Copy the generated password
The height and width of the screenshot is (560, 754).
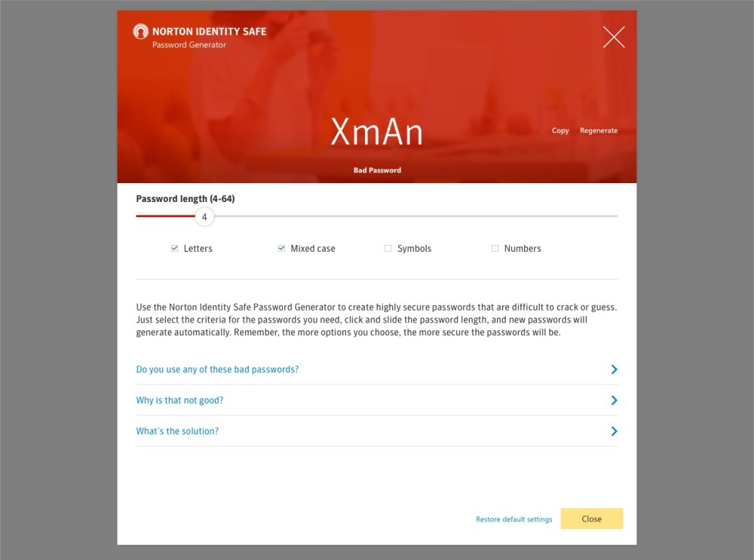(x=560, y=130)
